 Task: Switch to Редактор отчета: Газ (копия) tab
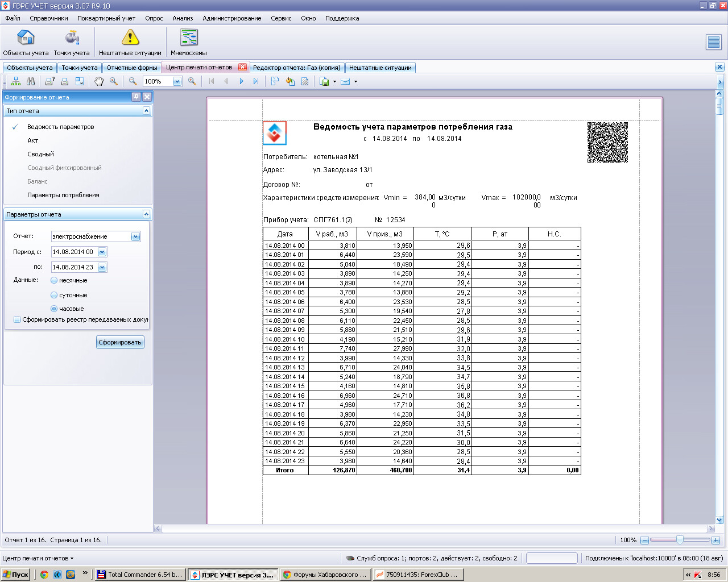(296, 68)
